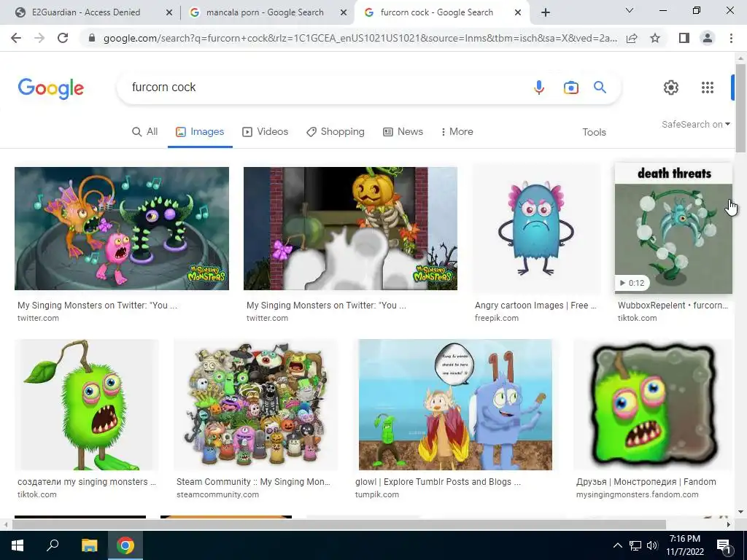Open Windows taskbar search

tap(53, 545)
